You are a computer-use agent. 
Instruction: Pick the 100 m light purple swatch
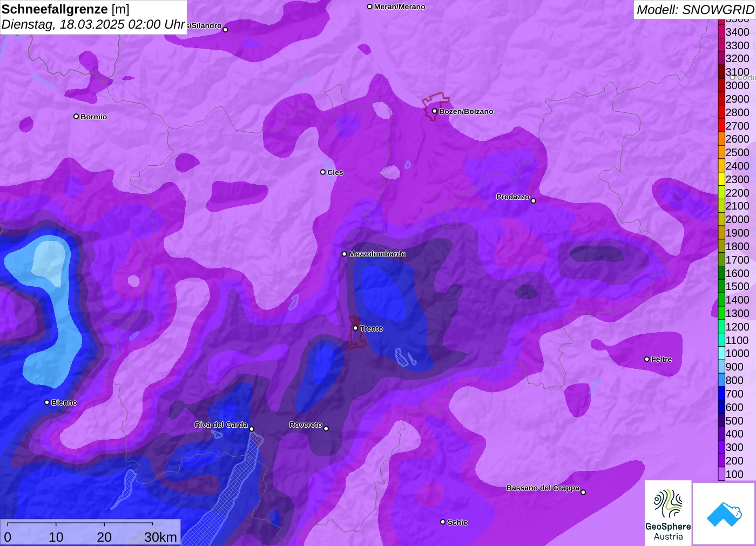721,474
